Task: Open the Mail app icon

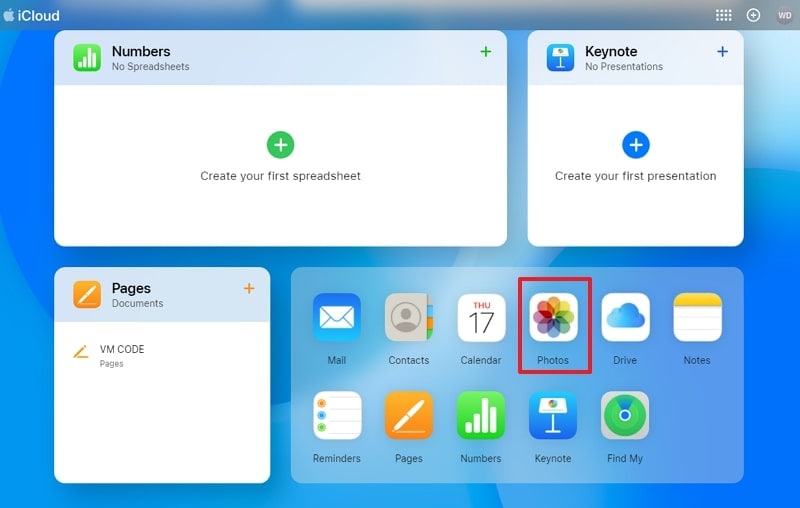Action: (x=337, y=317)
